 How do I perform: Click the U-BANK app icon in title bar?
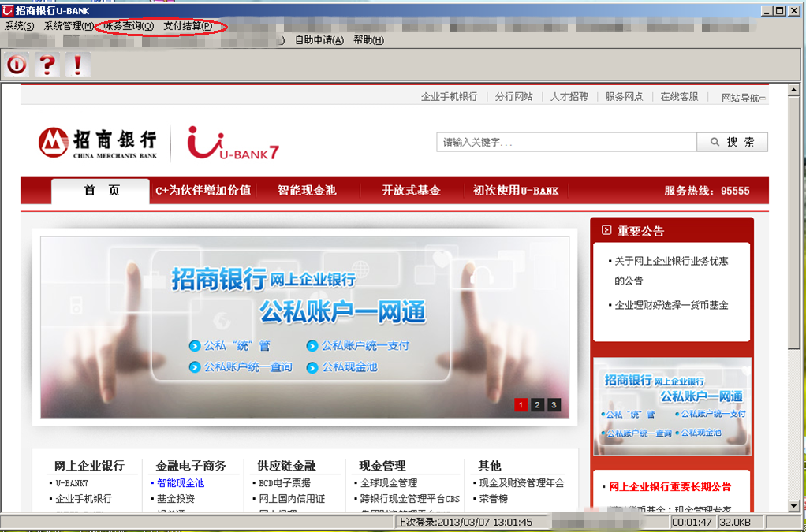click(x=8, y=10)
